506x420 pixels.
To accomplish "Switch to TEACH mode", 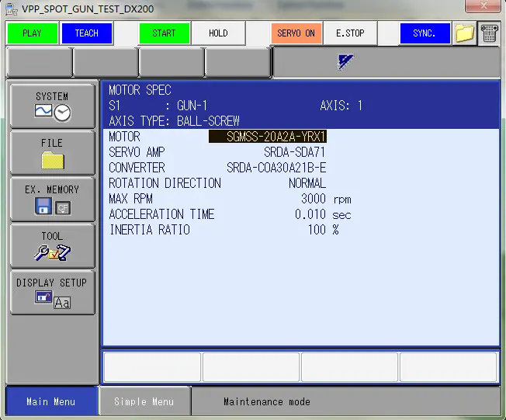I will click(86, 33).
